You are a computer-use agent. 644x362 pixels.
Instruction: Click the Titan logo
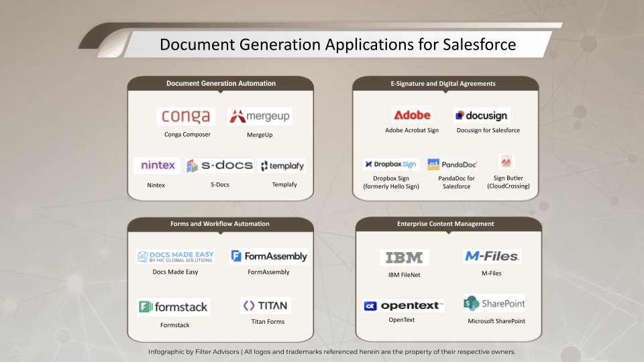click(x=266, y=306)
